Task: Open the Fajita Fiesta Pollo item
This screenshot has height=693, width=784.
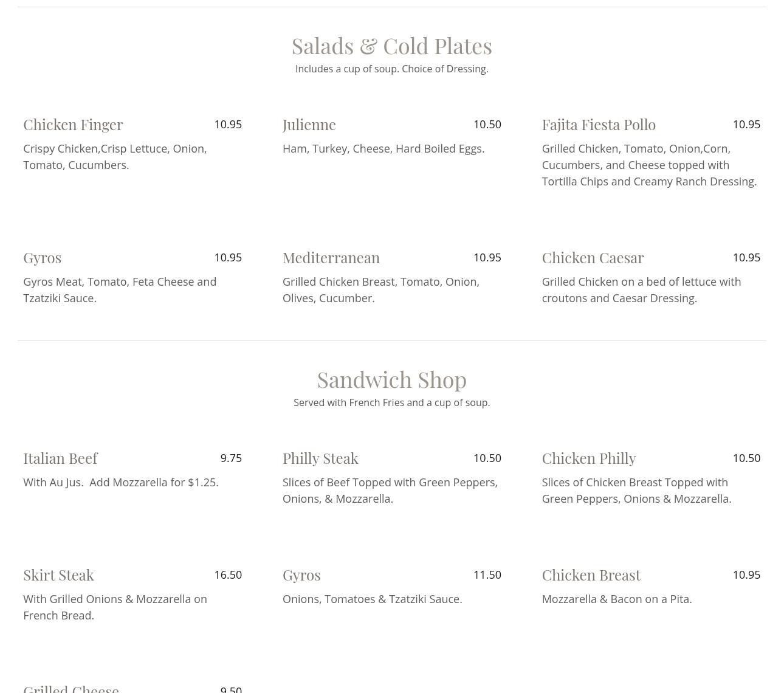Action: tap(599, 125)
